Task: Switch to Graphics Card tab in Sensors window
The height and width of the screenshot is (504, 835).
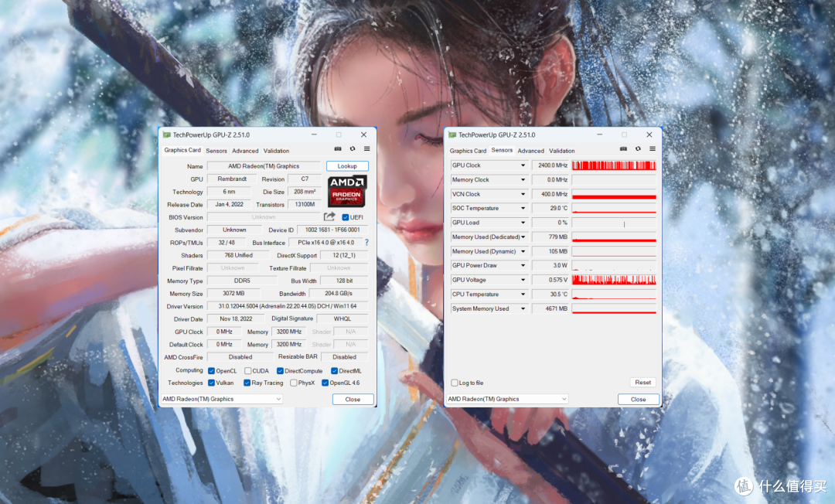Action: point(468,151)
